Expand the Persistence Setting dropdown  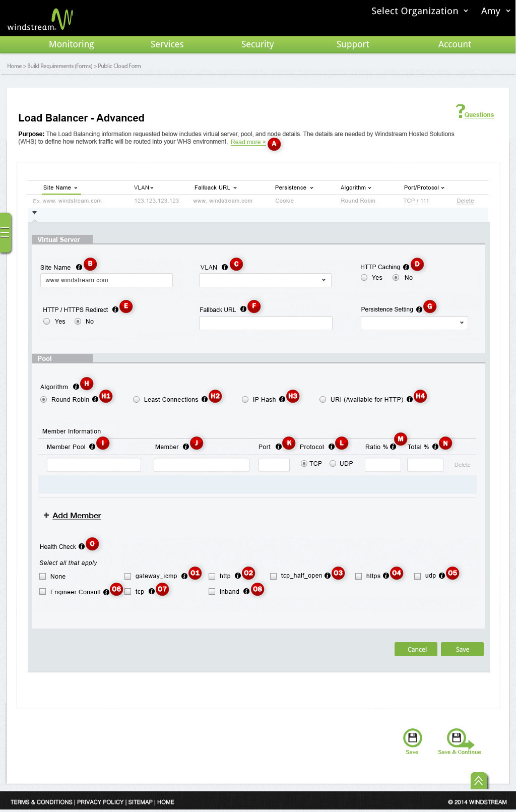tap(414, 323)
